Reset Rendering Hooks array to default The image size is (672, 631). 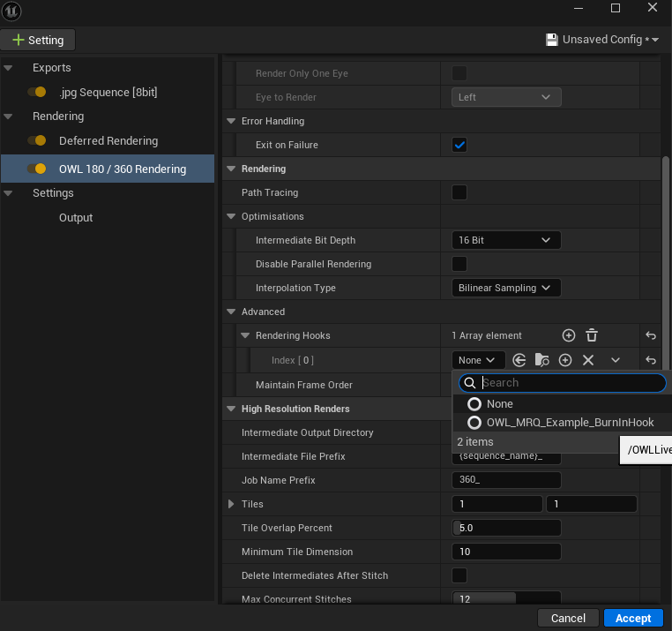click(650, 335)
